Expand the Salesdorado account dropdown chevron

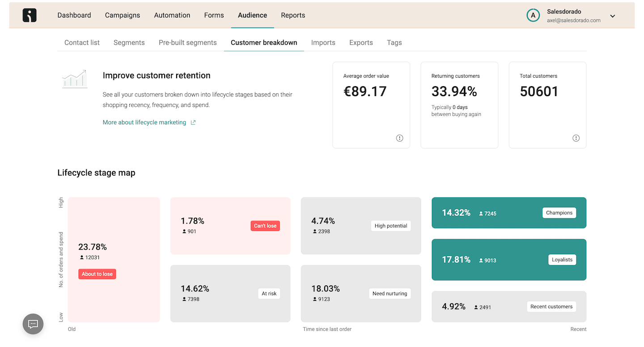tap(613, 16)
